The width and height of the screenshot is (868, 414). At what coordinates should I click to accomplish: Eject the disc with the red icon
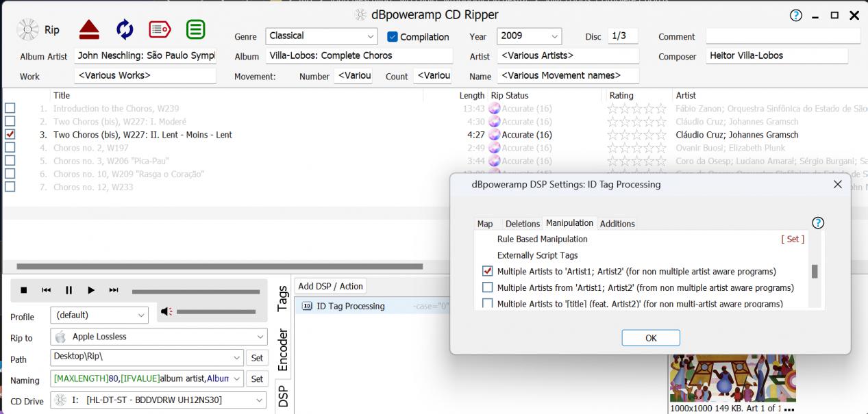pyautogui.click(x=89, y=29)
